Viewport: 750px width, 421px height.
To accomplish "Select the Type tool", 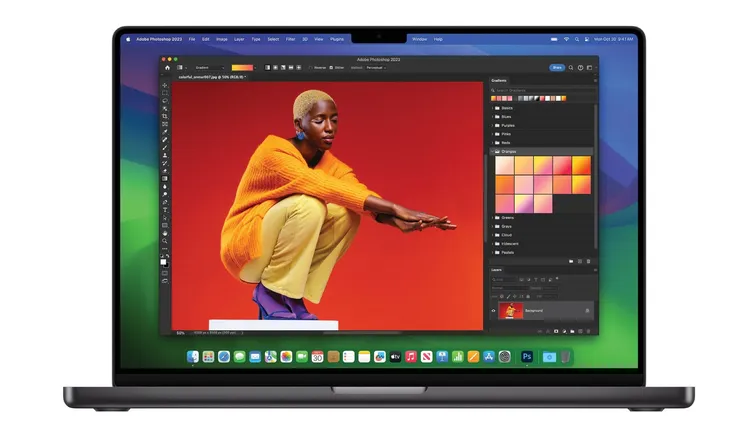I will [x=165, y=210].
